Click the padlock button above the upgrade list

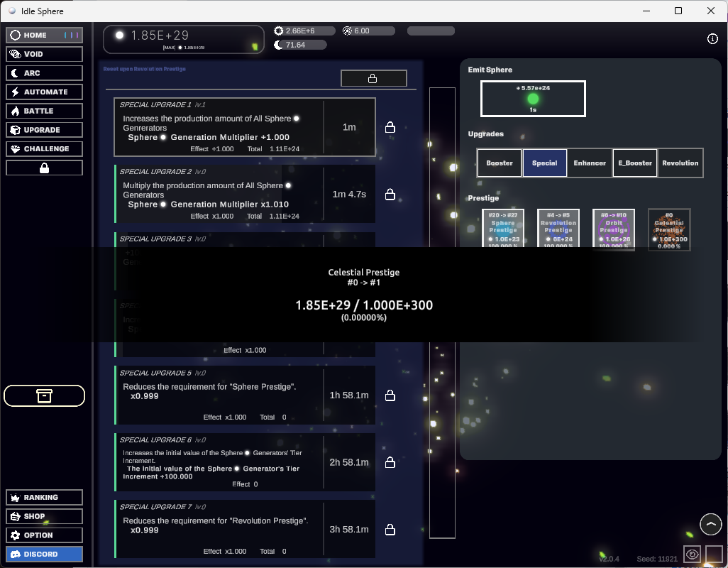[x=374, y=77]
